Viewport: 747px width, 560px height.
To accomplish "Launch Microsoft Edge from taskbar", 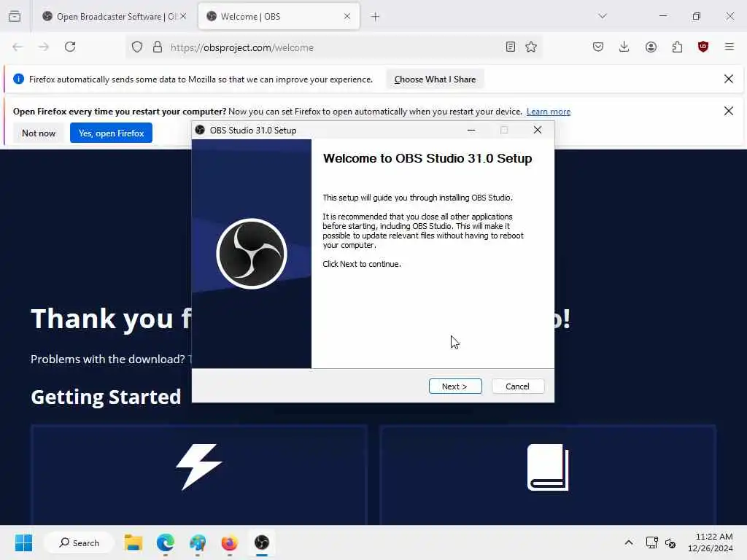I will tap(166, 542).
